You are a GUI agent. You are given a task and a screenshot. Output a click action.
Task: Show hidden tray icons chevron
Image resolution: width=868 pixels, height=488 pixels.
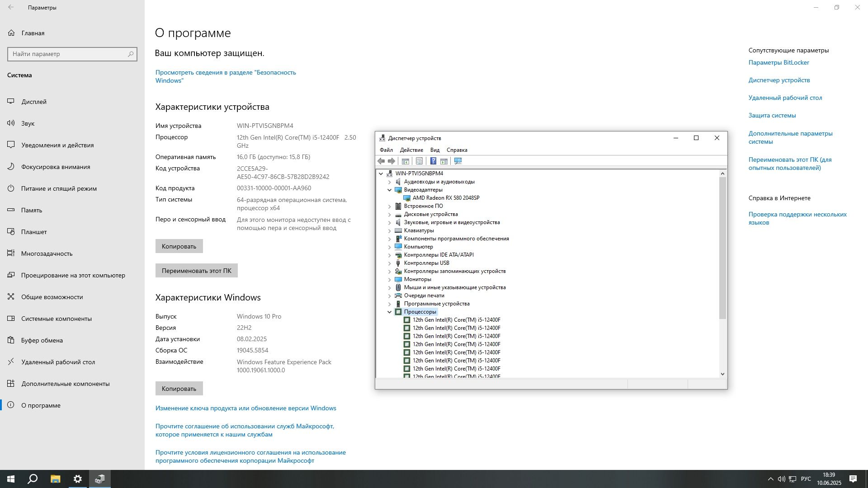(x=770, y=479)
